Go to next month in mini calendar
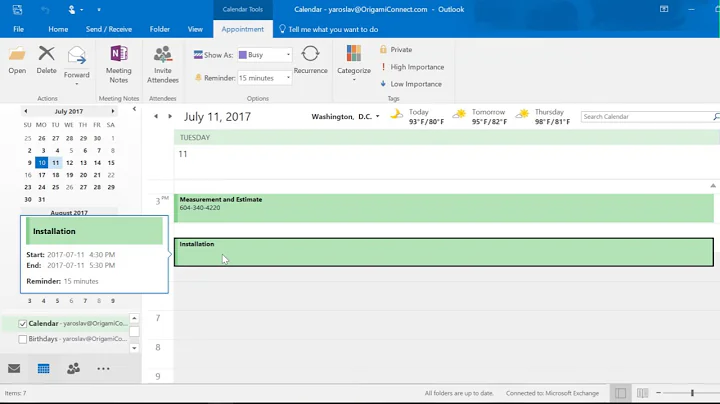 112,111
